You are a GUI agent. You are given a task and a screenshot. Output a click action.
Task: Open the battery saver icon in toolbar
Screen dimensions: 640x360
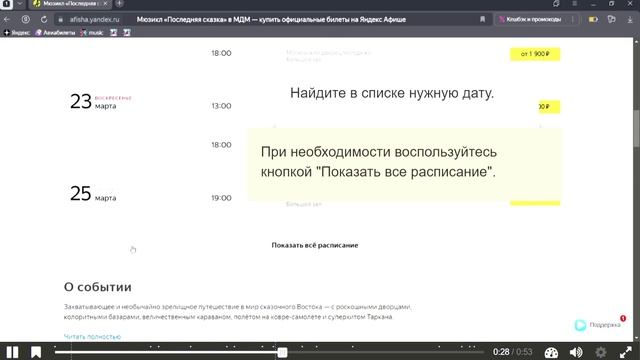click(593, 19)
